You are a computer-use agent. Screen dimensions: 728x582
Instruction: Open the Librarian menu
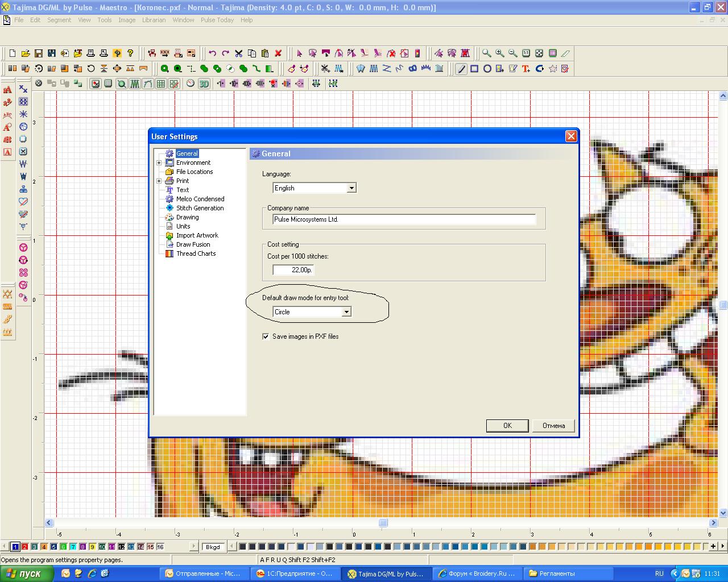(154, 20)
